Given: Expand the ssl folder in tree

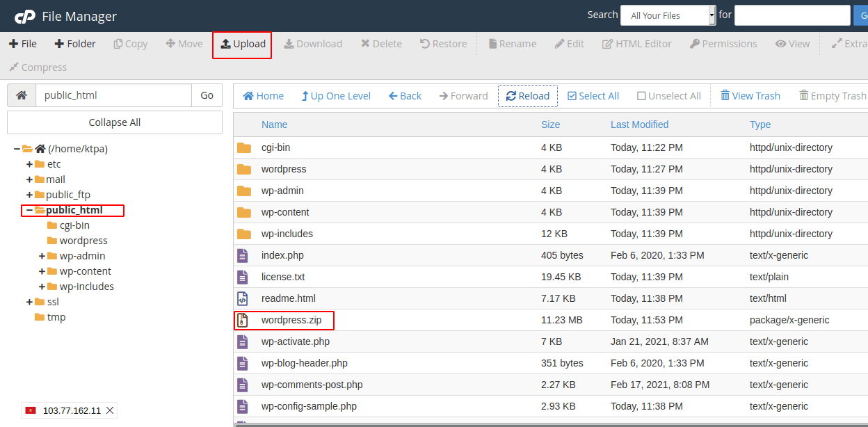Looking at the screenshot, I should tap(29, 302).
